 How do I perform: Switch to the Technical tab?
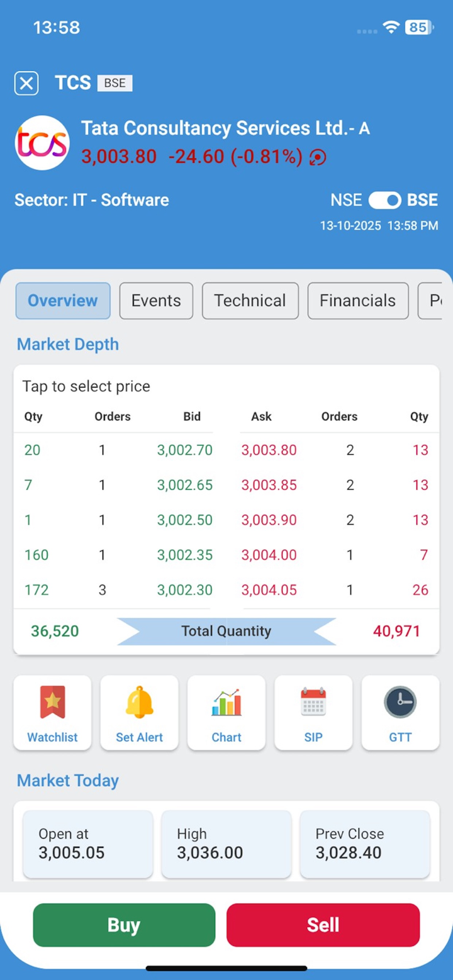click(250, 301)
